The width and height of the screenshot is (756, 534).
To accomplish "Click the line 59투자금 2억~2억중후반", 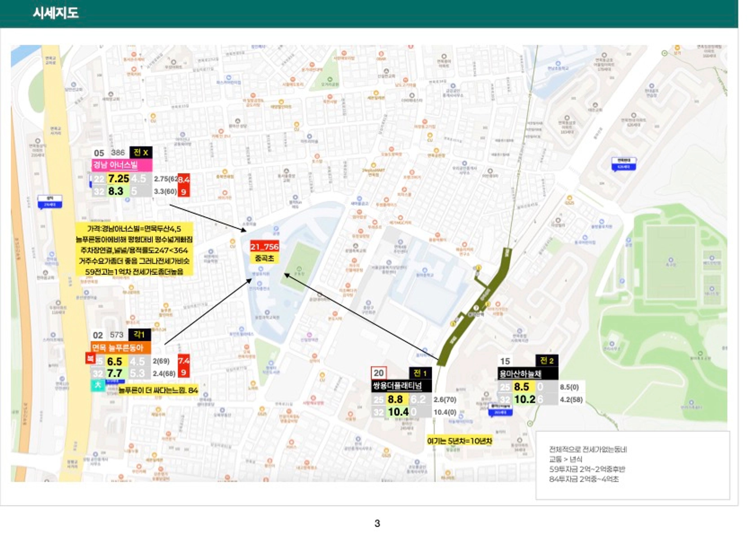I will pyautogui.click(x=587, y=469).
